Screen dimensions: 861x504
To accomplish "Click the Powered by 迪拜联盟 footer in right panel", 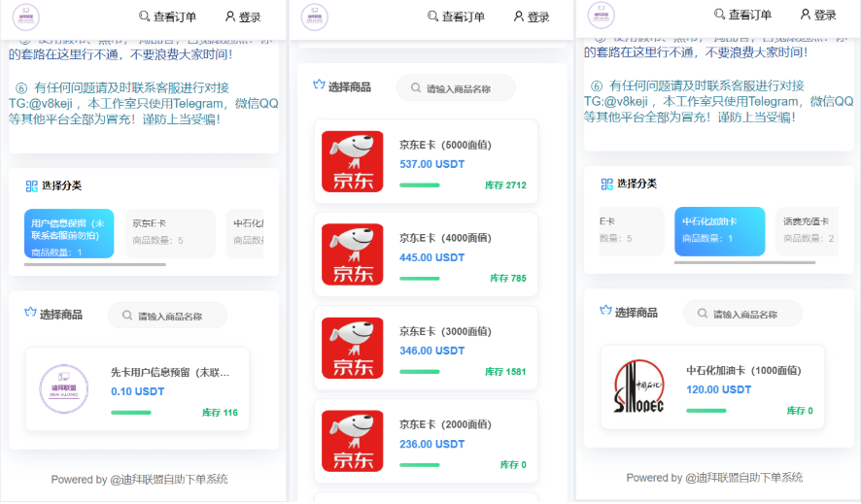I will pos(715,478).
